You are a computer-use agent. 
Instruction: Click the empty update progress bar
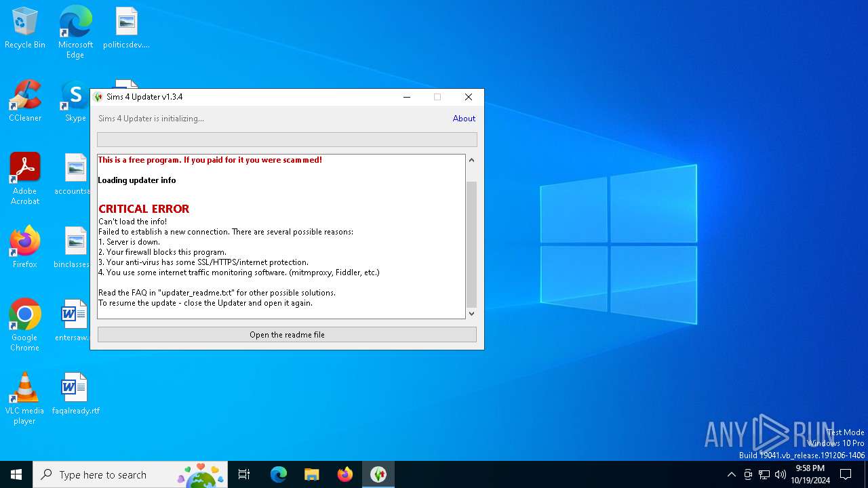tap(287, 140)
